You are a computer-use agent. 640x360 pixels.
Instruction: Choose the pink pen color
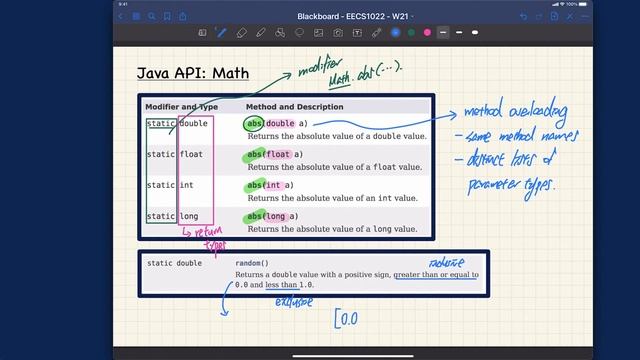(x=427, y=33)
